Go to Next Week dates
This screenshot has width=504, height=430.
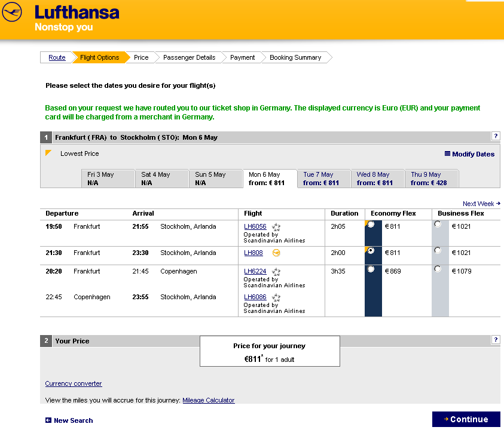click(x=481, y=204)
